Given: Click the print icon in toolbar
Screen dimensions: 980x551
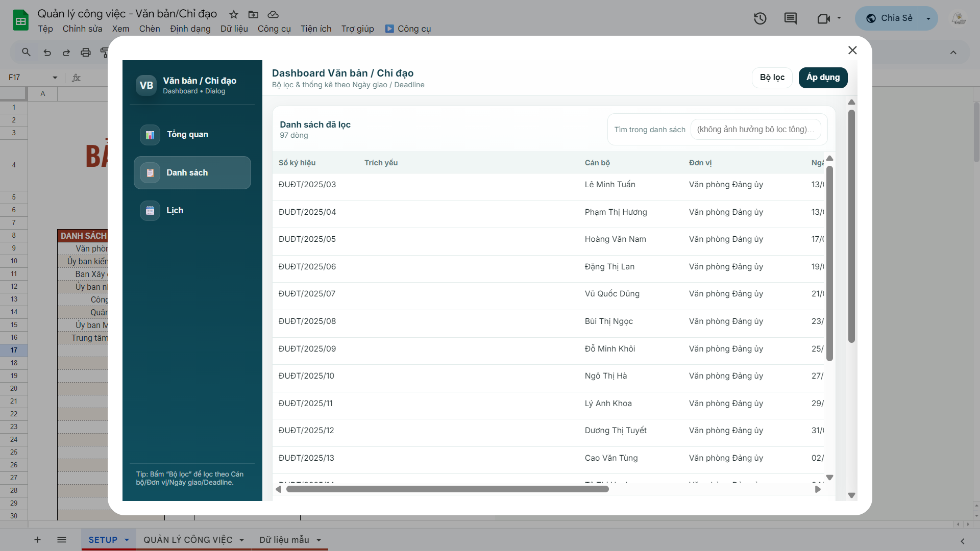Looking at the screenshot, I should coord(86,52).
